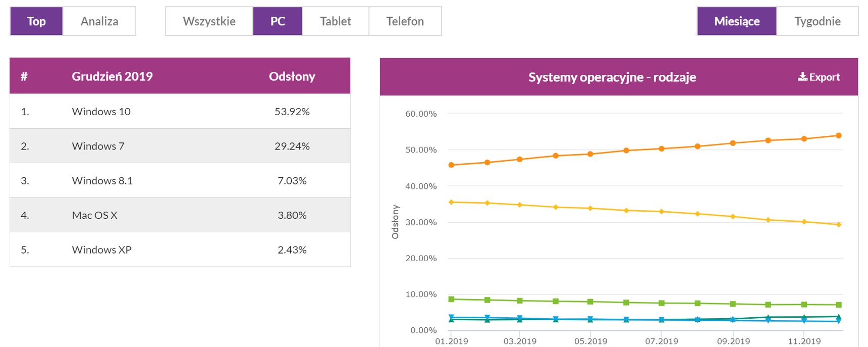Viewport: 868px width, 347px height.
Task: Select the Mac OS X row
Action: (x=180, y=215)
